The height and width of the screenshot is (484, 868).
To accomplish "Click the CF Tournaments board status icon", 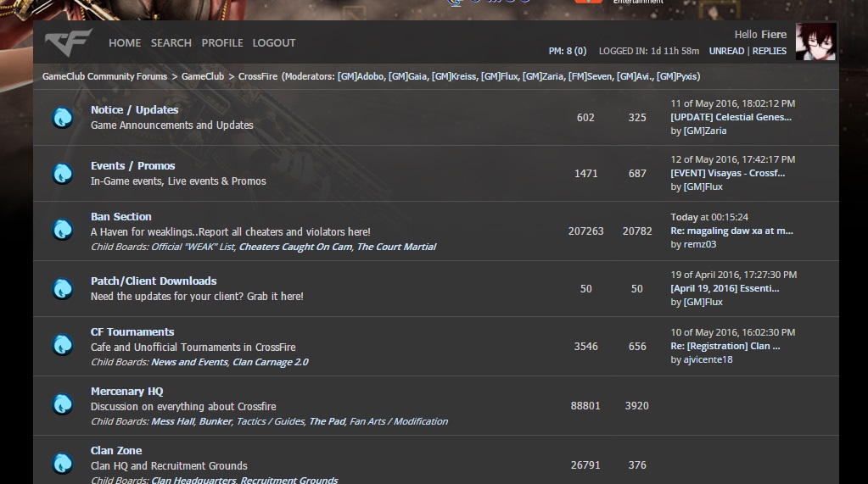I will tap(63, 345).
